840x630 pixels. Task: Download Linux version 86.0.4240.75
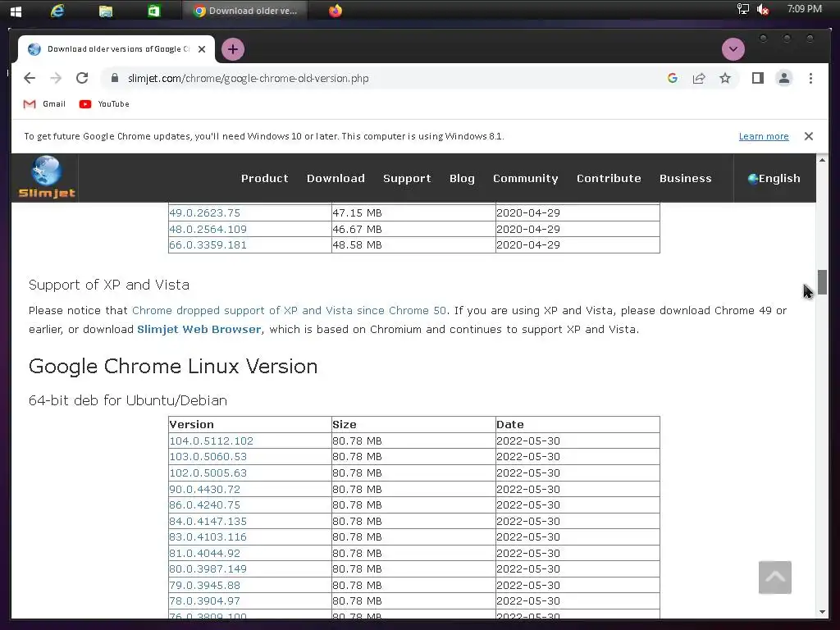click(204, 505)
